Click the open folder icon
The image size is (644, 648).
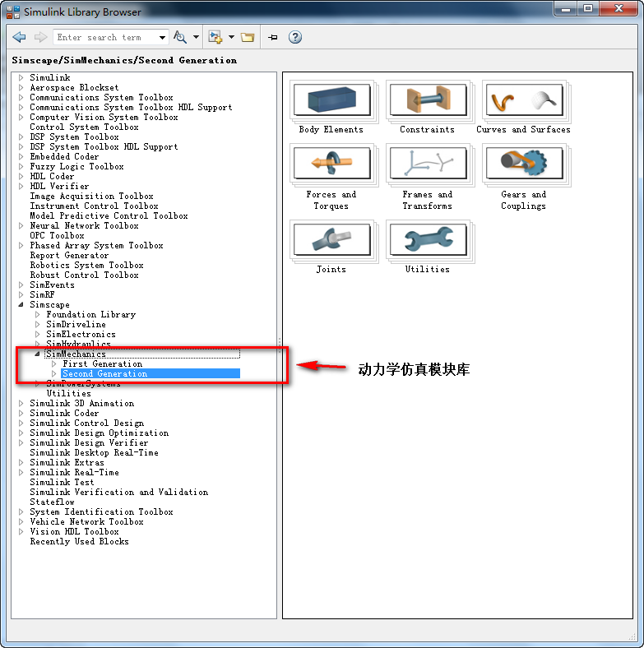coord(248,38)
